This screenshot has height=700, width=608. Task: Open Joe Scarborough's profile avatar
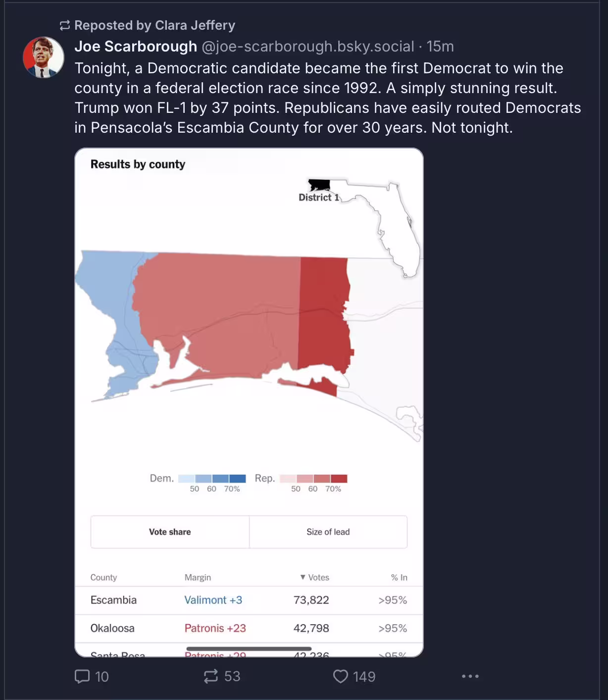point(44,57)
